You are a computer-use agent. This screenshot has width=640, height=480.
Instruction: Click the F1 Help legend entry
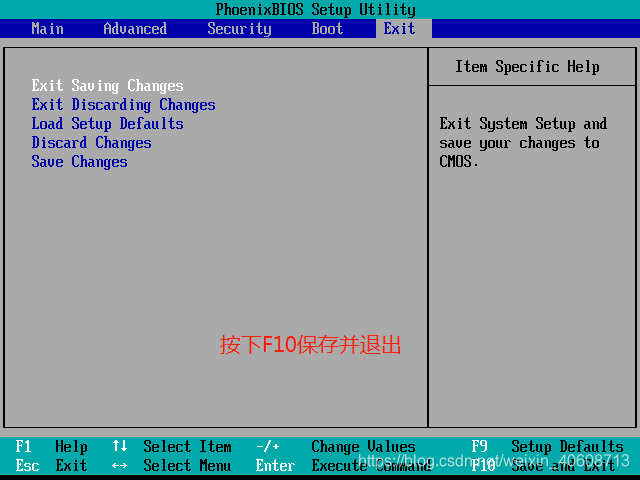51,447
